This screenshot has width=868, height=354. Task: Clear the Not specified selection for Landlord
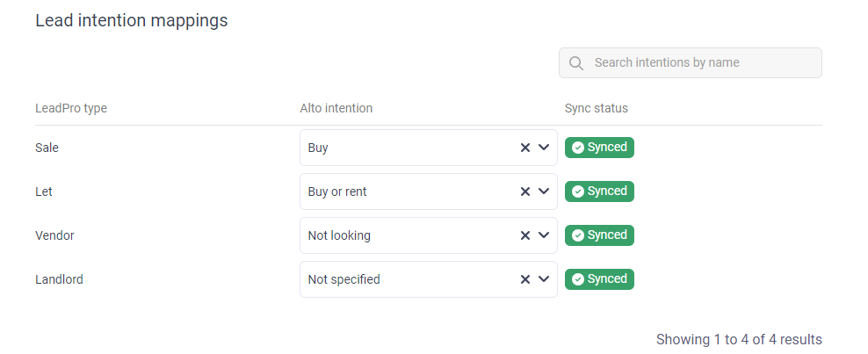click(x=525, y=279)
